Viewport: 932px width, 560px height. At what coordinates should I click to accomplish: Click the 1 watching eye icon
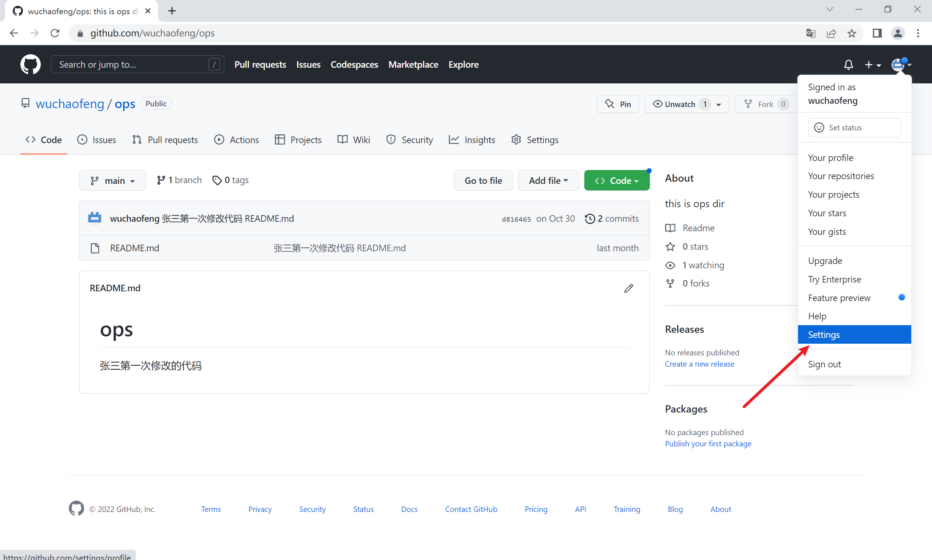coord(670,265)
